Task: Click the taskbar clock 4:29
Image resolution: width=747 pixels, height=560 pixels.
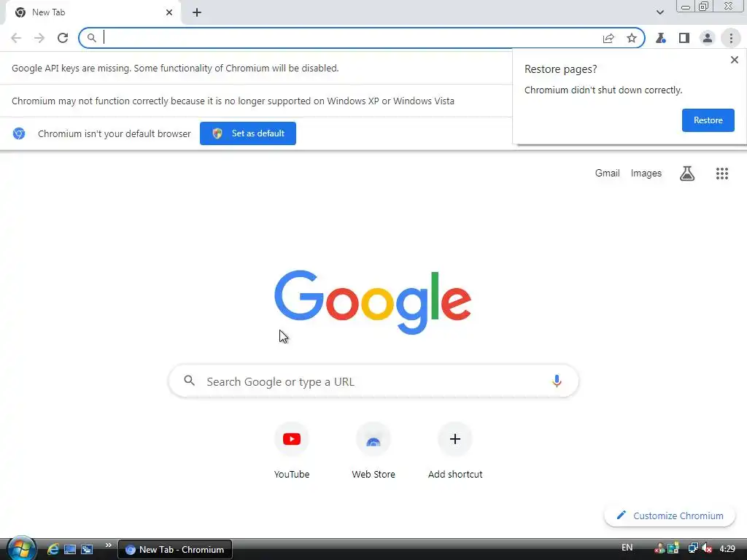Action: [x=727, y=549]
